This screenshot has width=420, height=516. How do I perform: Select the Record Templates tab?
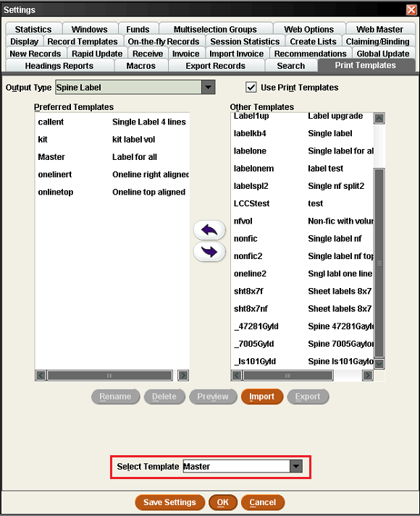[83, 41]
